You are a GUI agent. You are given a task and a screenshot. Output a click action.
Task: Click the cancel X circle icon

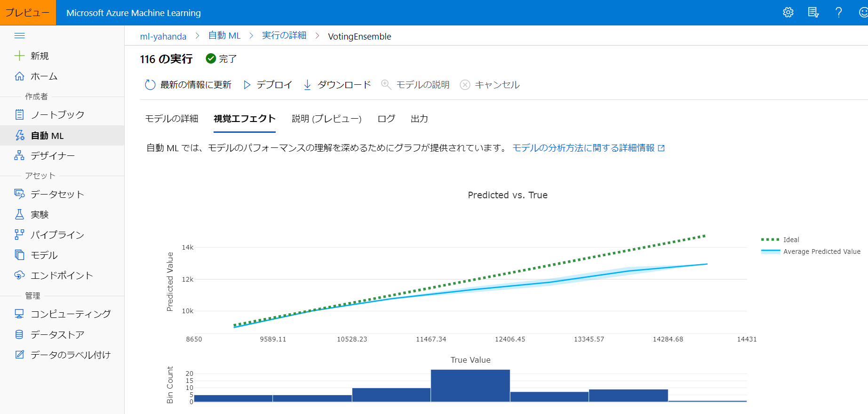[465, 85]
